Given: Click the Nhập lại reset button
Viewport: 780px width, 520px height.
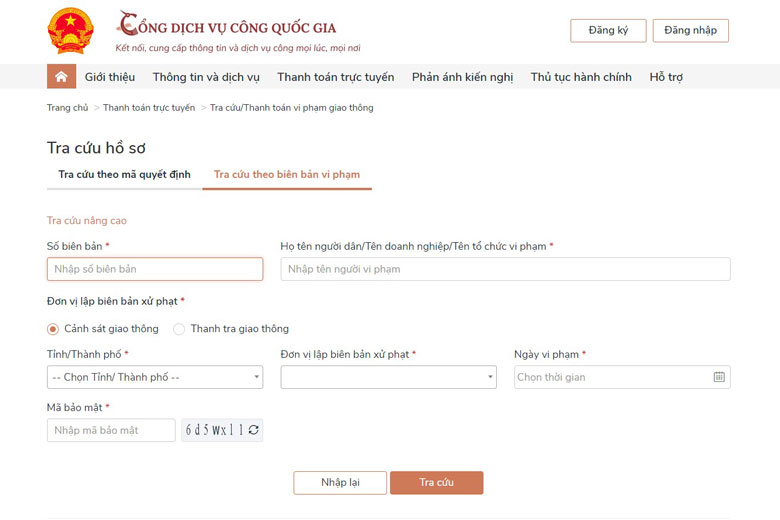Looking at the screenshot, I should coord(340,483).
